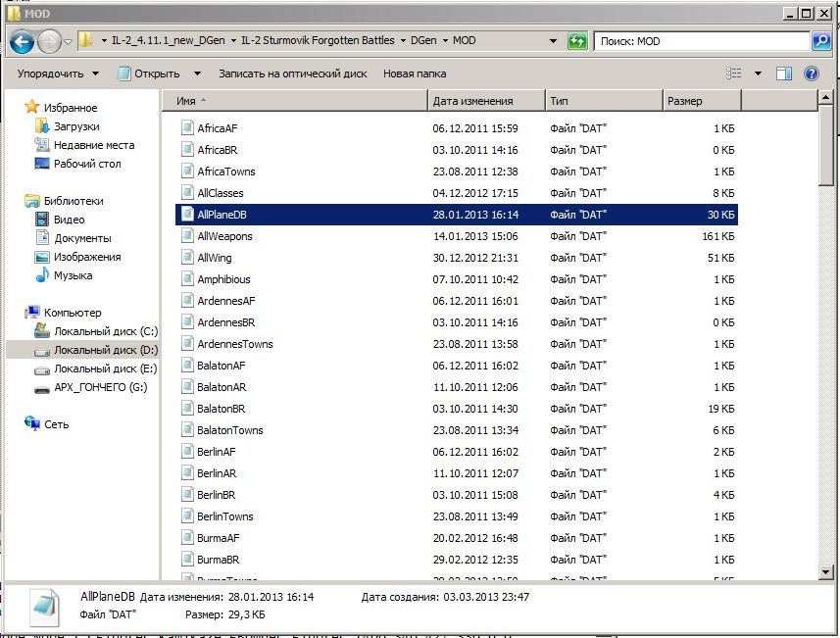Screen dimensions: 840x638
Task: Go back with the blue arrow button
Action: pyautogui.click(x=22, y=41)
